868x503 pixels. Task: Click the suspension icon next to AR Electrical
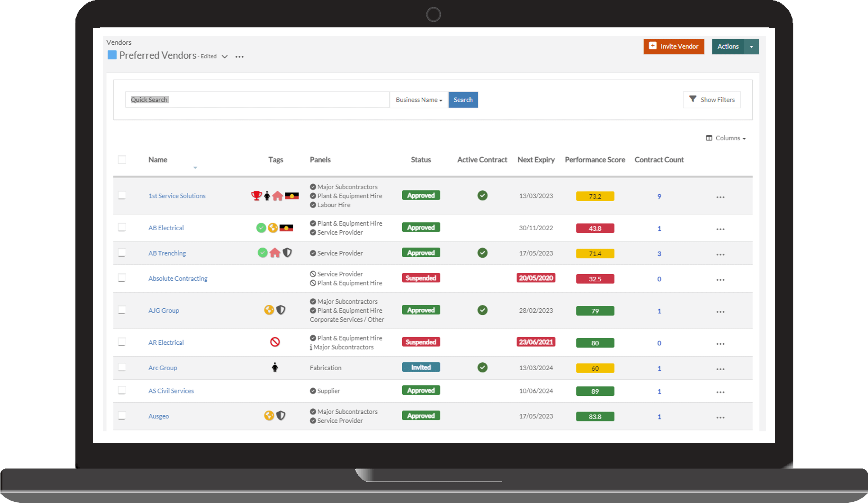pos(275,342)
